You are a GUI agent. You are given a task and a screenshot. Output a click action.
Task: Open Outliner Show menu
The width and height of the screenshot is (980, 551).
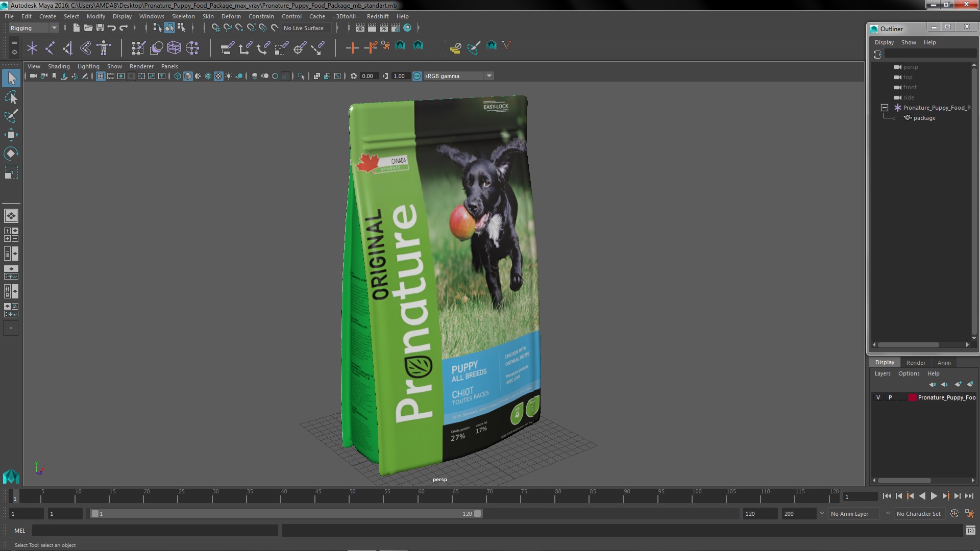909,42
